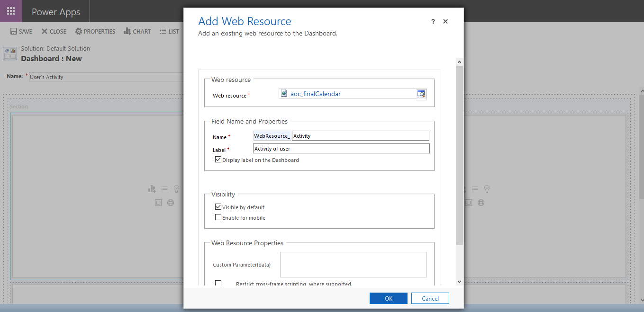Image resolution: width=644 pixels, height=312 pixels.
Task: Open web resource lookup search icon
Action: point(421,94)
